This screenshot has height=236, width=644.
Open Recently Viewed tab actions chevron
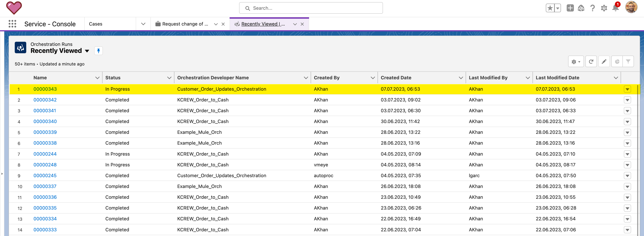(295, 24)
